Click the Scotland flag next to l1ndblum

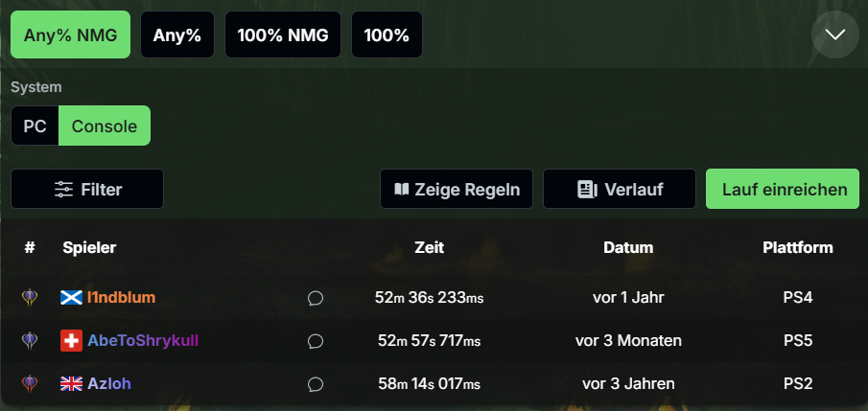pos(71,298)
